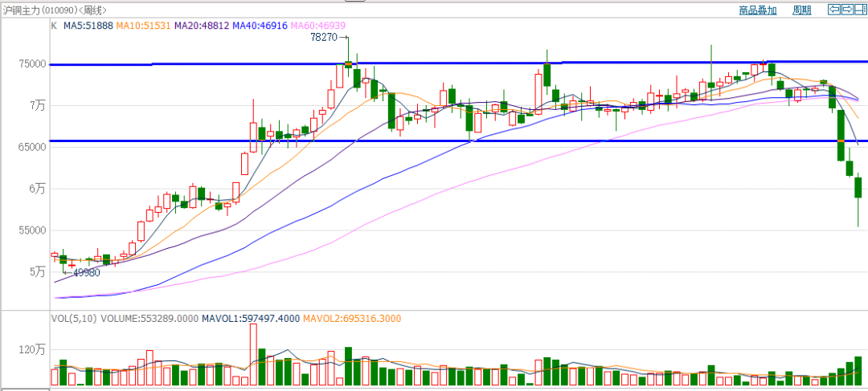Click the 6万 price axis label
The width and height of the screenshot is (868, 391).
(x=38, y=189)
